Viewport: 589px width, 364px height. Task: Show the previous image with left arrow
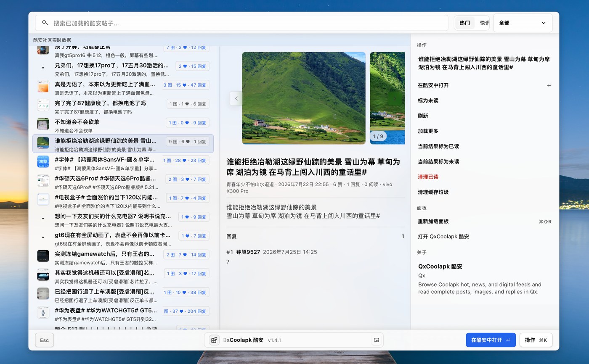click(x=236, y=98)
